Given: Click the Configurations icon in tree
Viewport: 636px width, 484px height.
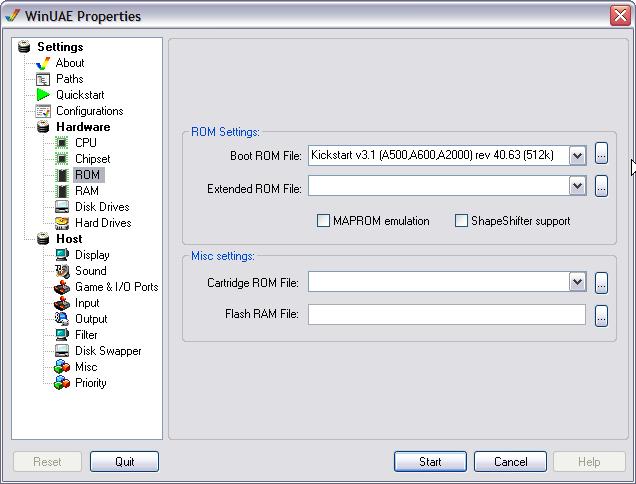Looking at the screenshot, I should click(43, 111).
